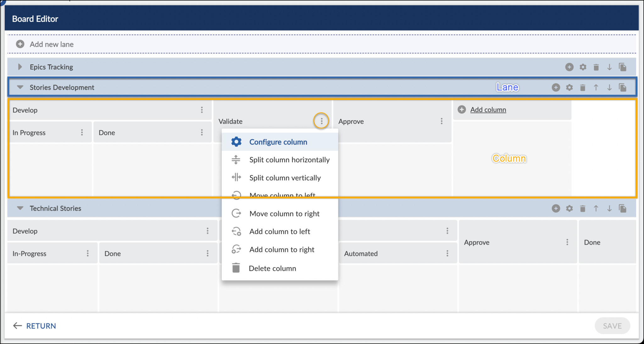Delete the Stories Development lane via trash icon
644x344 pixels.
(583, 87)
